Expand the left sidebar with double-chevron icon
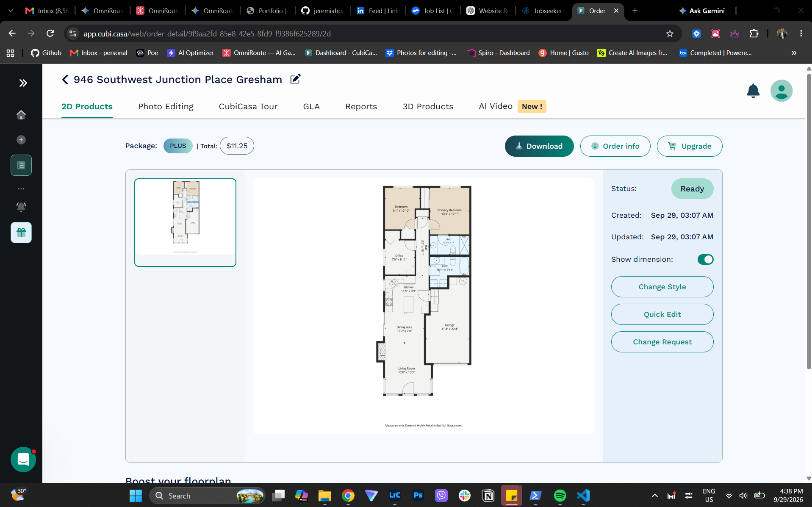Screen dimensions: 812x507 tap(23, 83)
